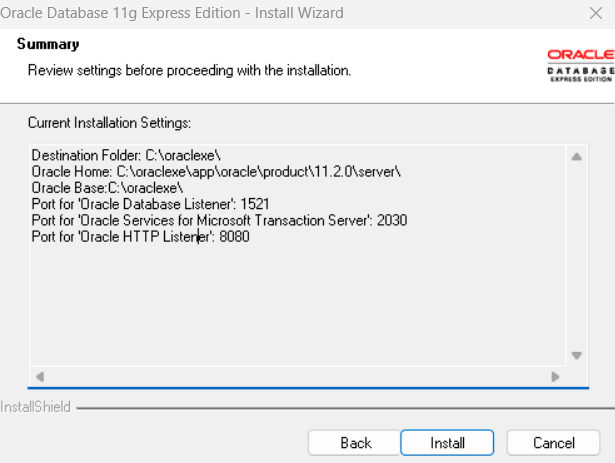
Task: Click the Oracle Base line
Action: [107, 188]
